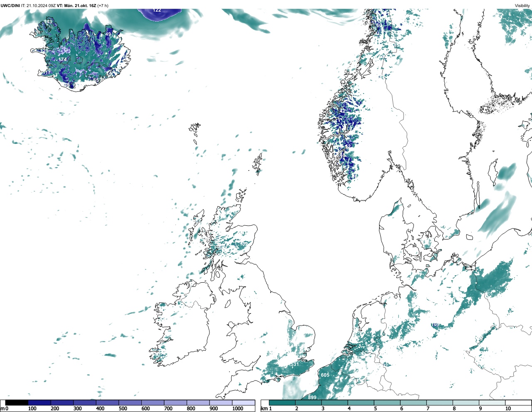Click the 200–300 m legend swatch
The width and height of the screenshot is (532, 412).
coord(62,402)
